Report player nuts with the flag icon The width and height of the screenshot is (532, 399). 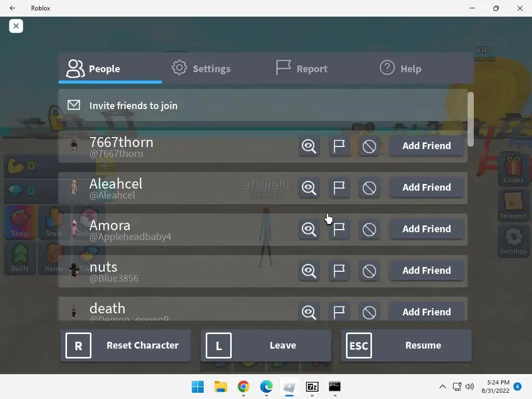point(339,271)
